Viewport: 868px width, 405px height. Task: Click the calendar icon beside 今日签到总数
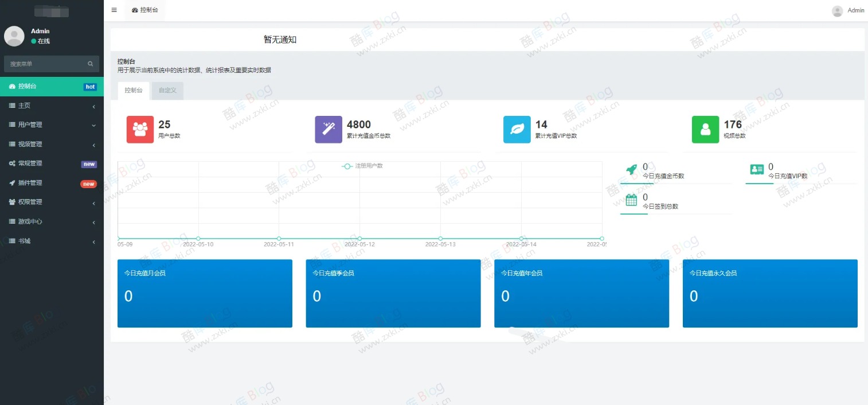point(632,200)
